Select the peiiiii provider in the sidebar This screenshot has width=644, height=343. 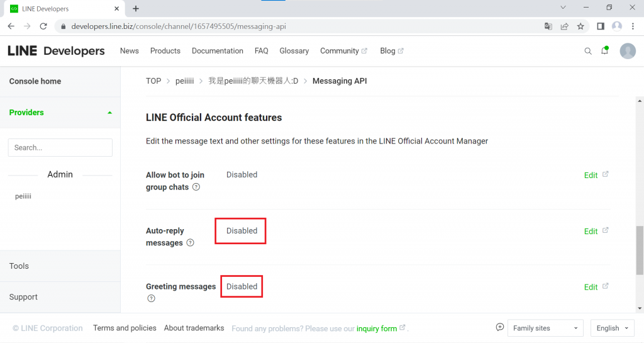pyautogui.click(x=23, y=196)
